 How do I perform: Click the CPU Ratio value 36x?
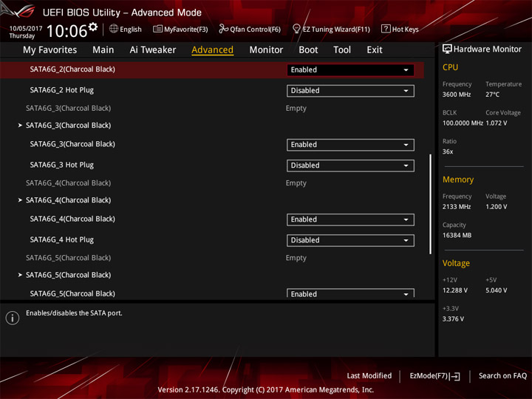[448, 151]
